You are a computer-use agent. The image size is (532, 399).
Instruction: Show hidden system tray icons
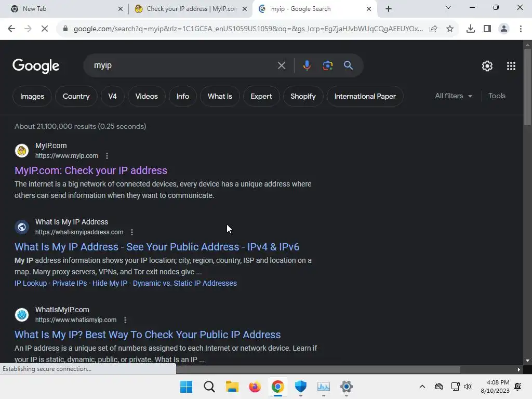click(x=422, y=387)
